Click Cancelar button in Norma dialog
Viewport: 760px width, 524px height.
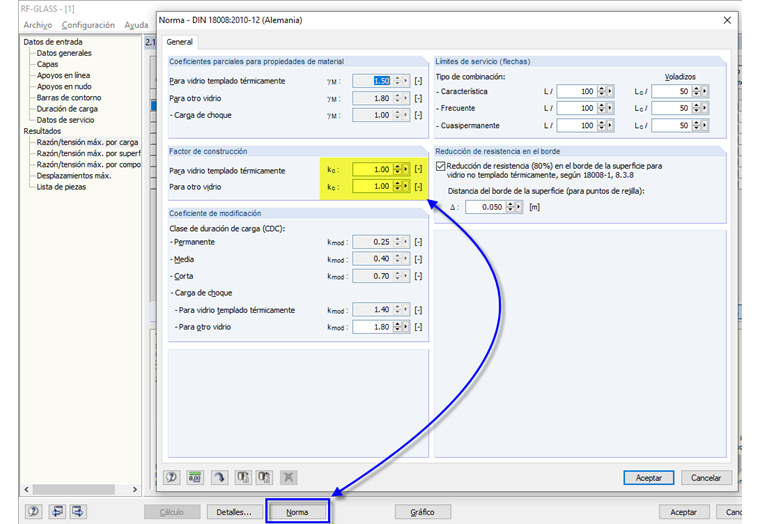(706, 477)
